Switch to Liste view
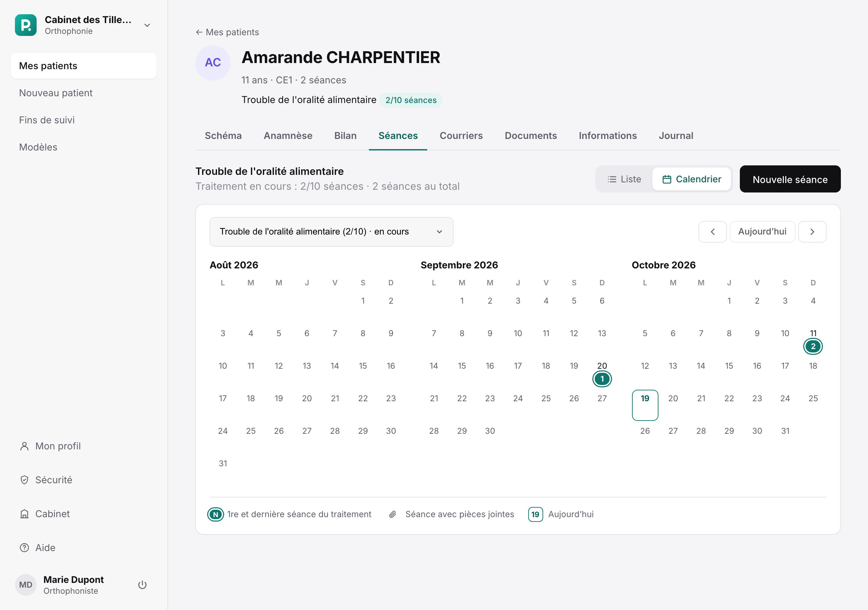This screenshot has width=868, height=610. point(624,179)
